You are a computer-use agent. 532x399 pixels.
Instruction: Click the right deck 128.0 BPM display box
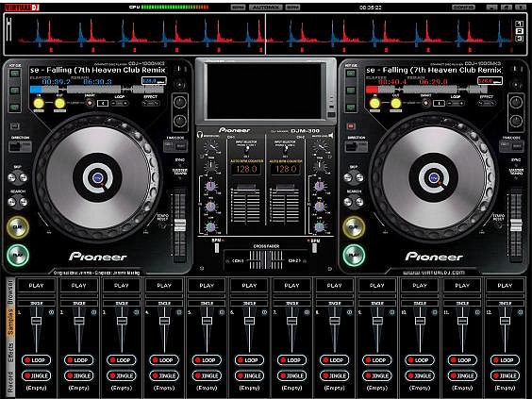click(x=490, y=81)
